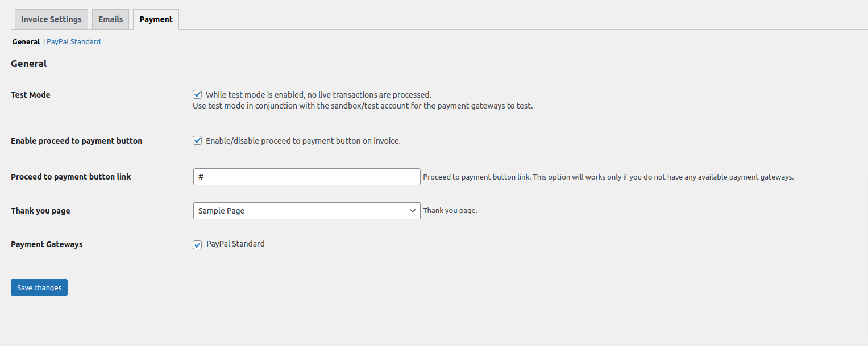
Task: Toggle the PayPal Standard payment gateway checkbox
Action: click(197, 244)
